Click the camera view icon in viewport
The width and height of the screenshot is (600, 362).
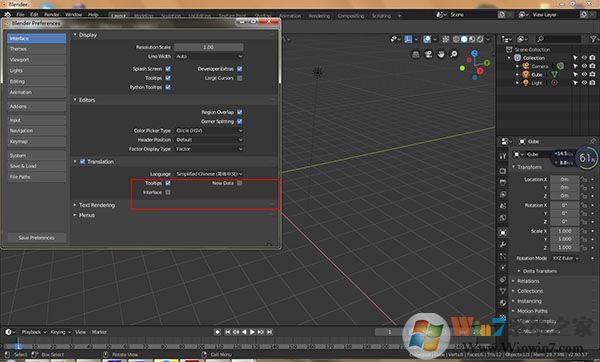[x=428, y=54]
